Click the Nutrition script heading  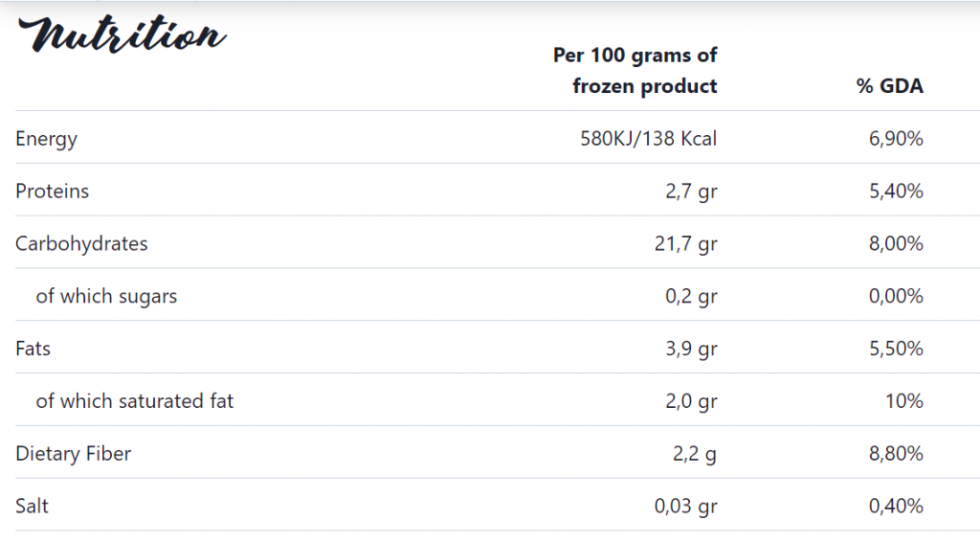(x=122, y=34)
